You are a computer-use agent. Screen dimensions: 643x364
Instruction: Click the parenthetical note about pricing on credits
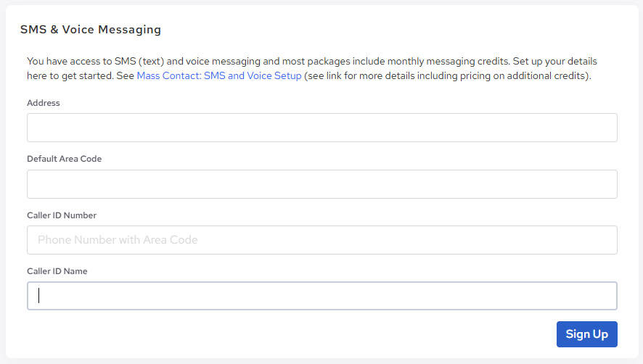point(447,75)
